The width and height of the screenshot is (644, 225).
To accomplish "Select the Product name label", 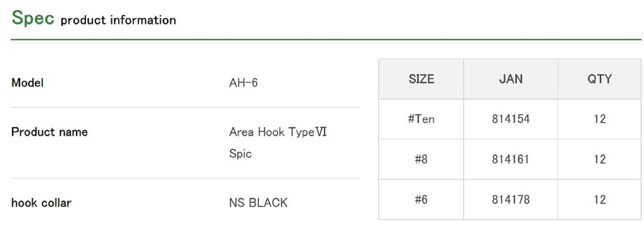I will (x=49, y=132).
